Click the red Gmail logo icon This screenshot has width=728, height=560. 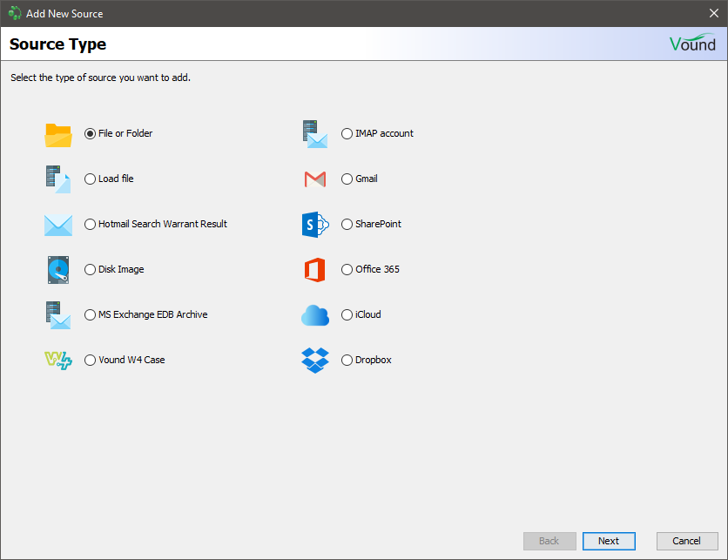[314, 179]
